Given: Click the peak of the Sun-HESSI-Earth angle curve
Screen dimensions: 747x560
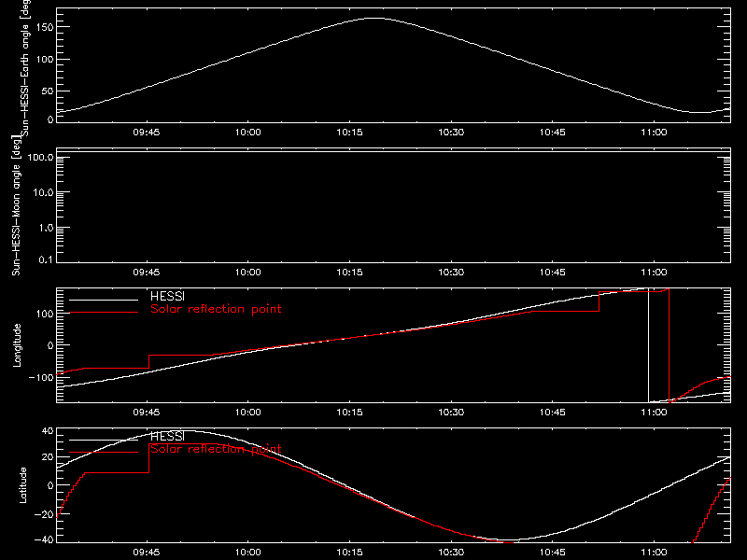Looking at the screenshot, I should (375, 18).
